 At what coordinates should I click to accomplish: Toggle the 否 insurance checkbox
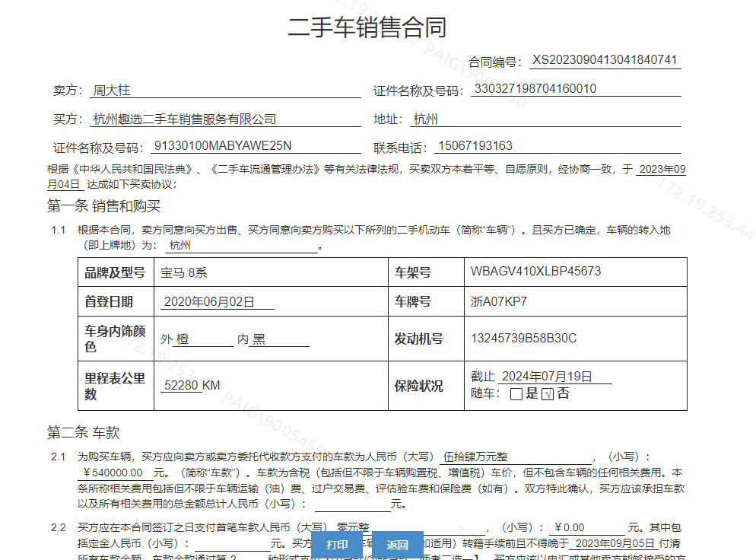click(548, 394)
